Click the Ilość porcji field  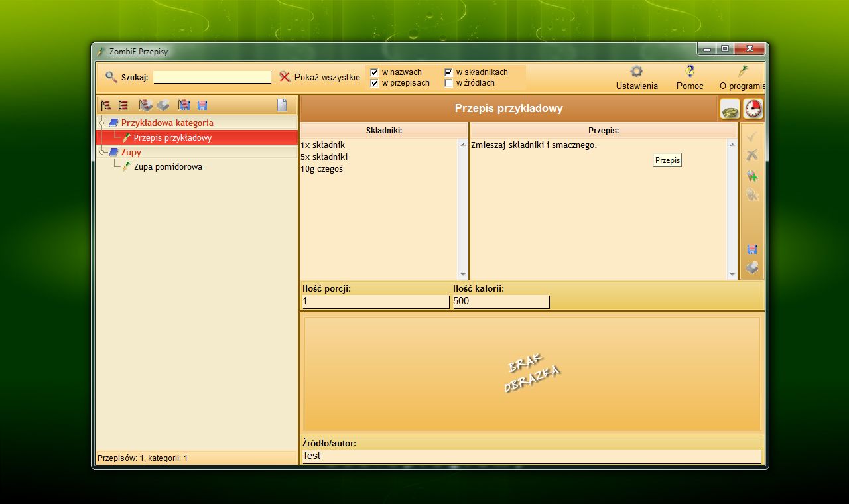click(375, 302)
